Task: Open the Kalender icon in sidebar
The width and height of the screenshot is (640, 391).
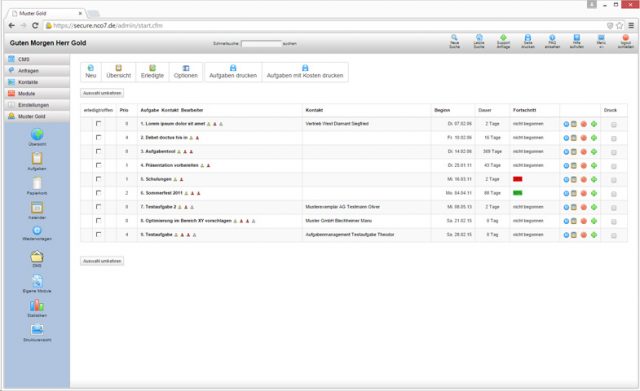Action: pos(37,208)
